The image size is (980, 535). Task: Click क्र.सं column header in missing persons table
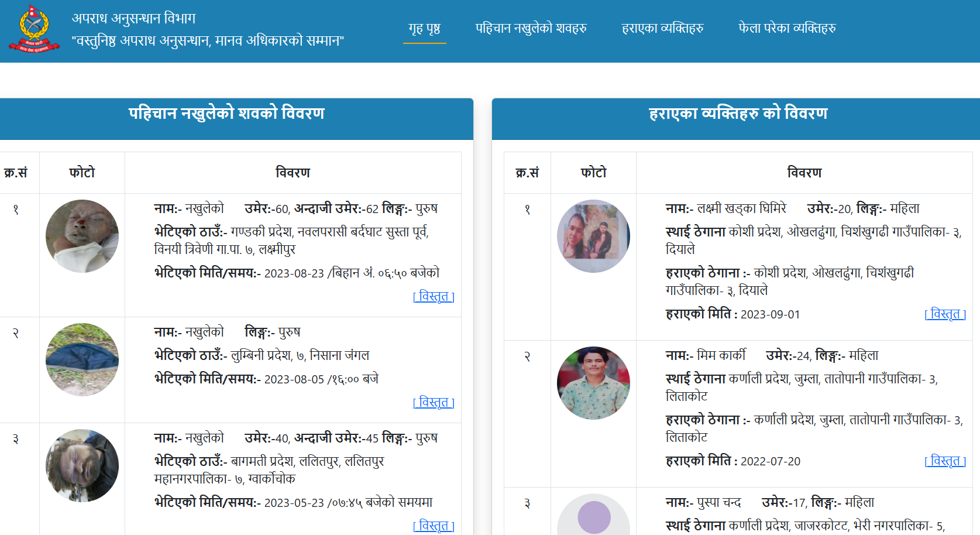point(527,173)
